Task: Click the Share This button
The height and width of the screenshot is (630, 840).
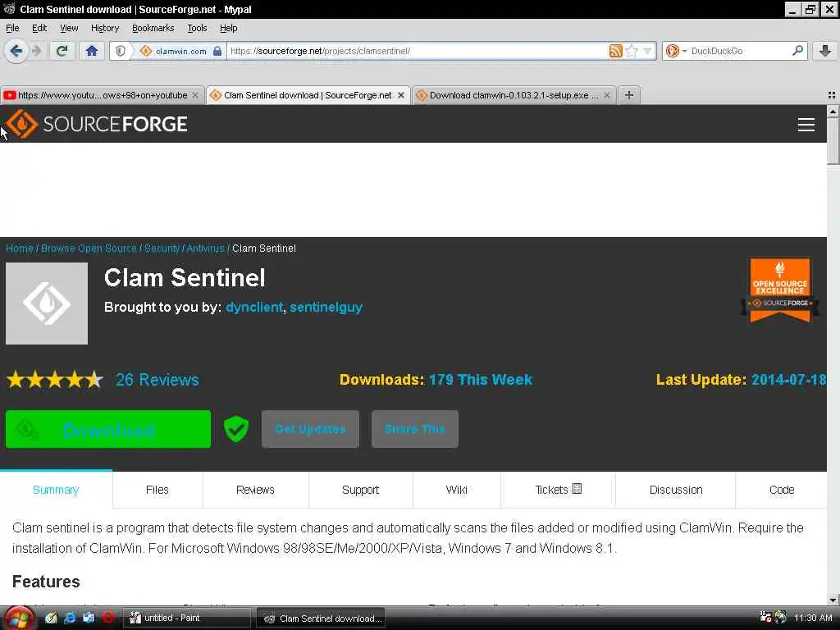Action: (414, 429)
